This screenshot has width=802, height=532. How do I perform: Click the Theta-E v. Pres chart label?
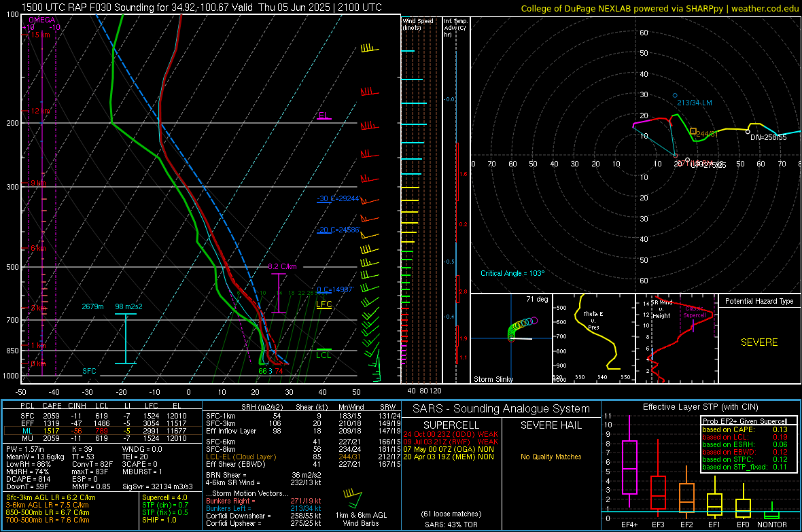point(593,321)
